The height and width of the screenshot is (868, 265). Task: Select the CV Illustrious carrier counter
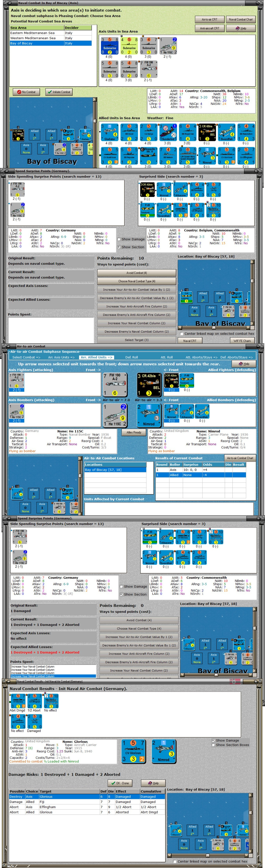click(x=110, y=156)
